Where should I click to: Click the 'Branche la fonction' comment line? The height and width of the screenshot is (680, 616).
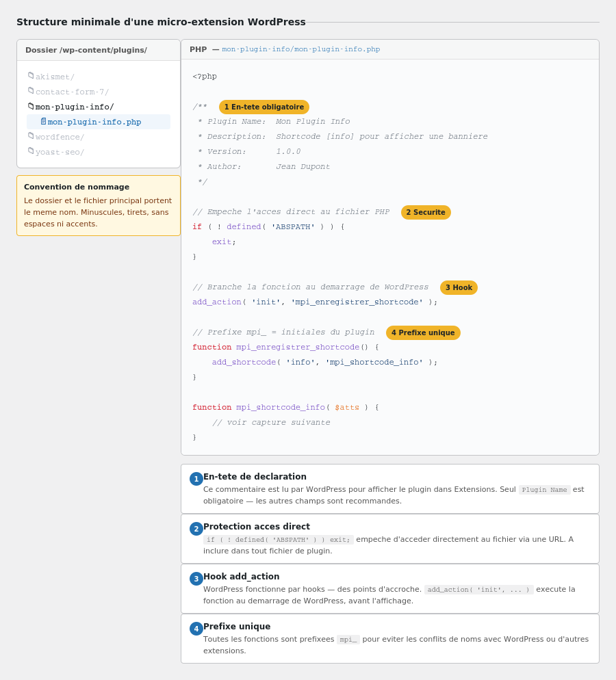pyautogui.click(x=311, y=287)
